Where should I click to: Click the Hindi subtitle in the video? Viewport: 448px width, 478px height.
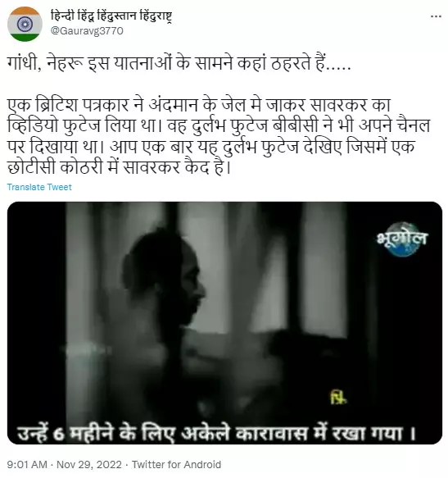click(217, 434)
